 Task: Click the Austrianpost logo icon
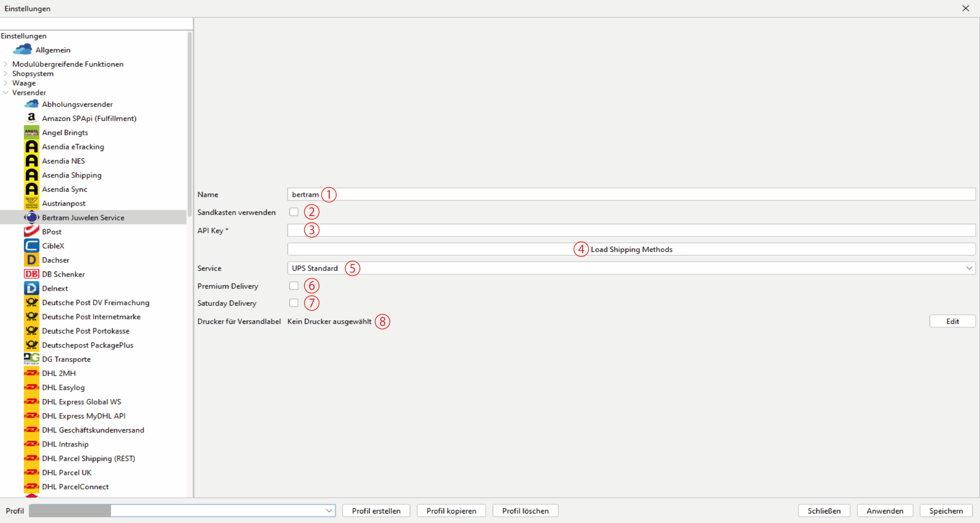(31, 203)
